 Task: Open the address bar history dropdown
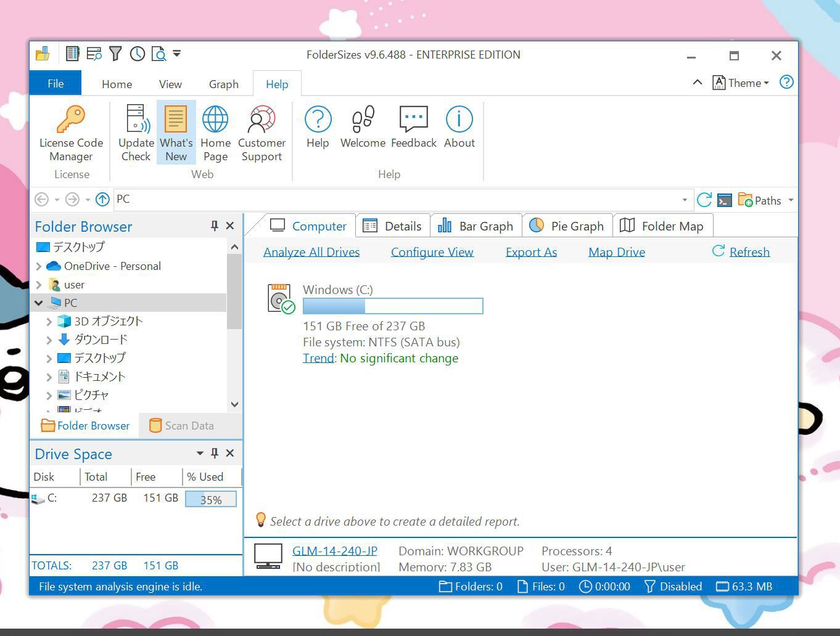point(685,200)
